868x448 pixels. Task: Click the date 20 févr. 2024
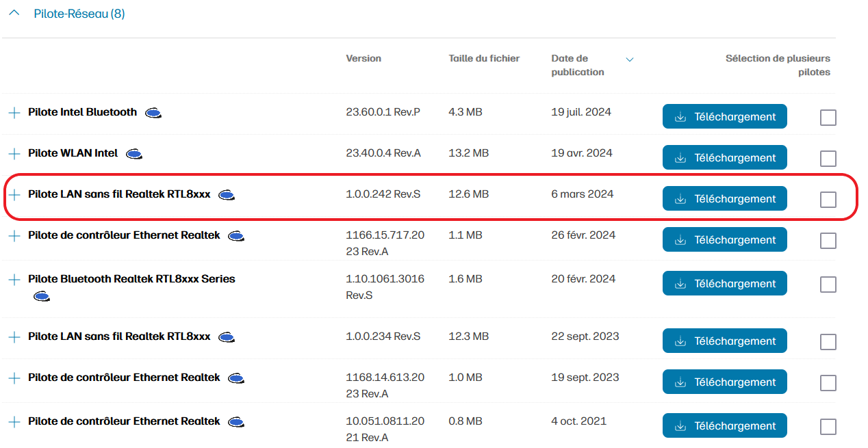tap(583, 279)
